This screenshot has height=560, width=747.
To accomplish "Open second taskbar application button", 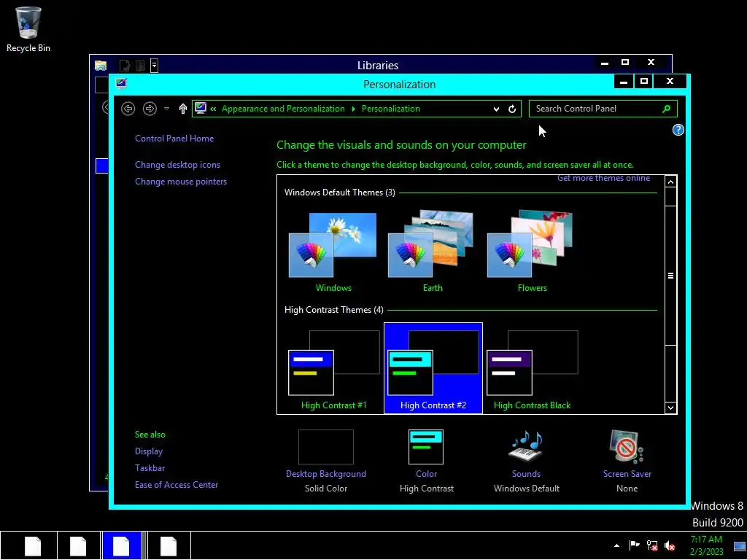I will (x=78, y=545).
